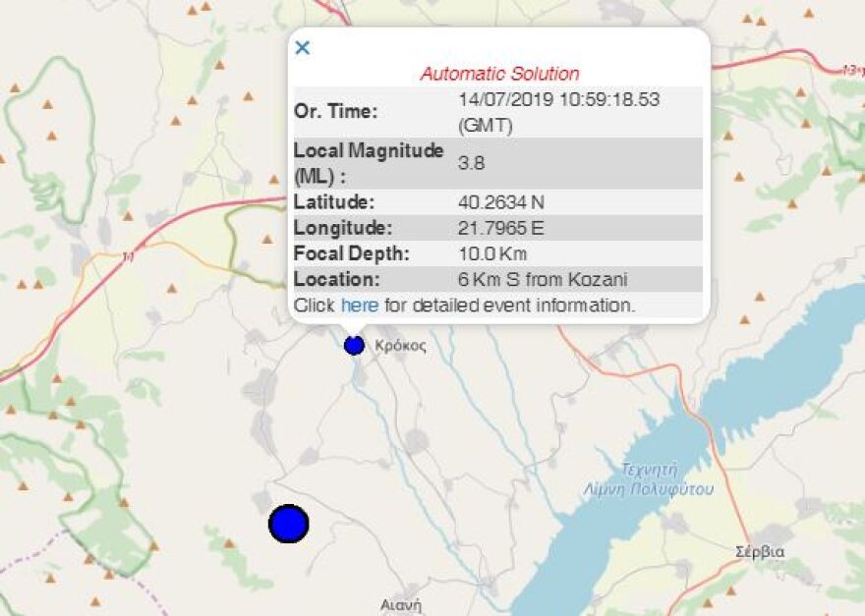The width and height of the screenshot is (865, 616).
Task: Click the Location value 6 Km S from Kozani
Action: click(547, 279)
